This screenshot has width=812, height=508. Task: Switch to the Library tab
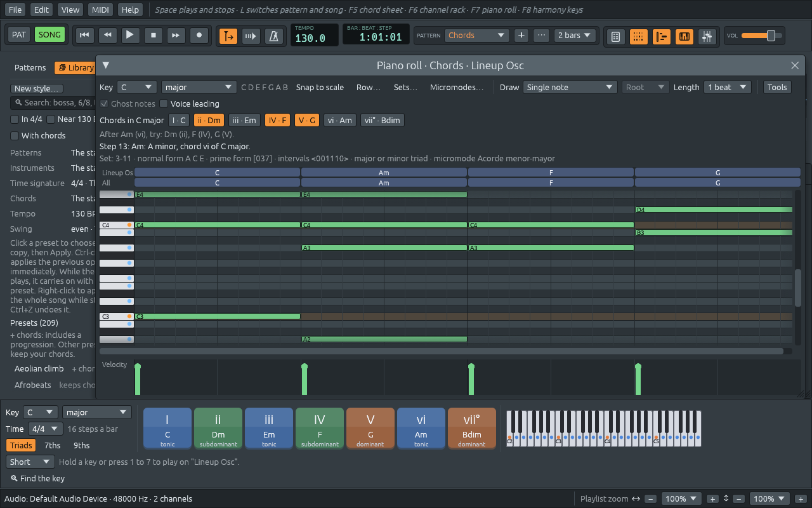(75, 68)
